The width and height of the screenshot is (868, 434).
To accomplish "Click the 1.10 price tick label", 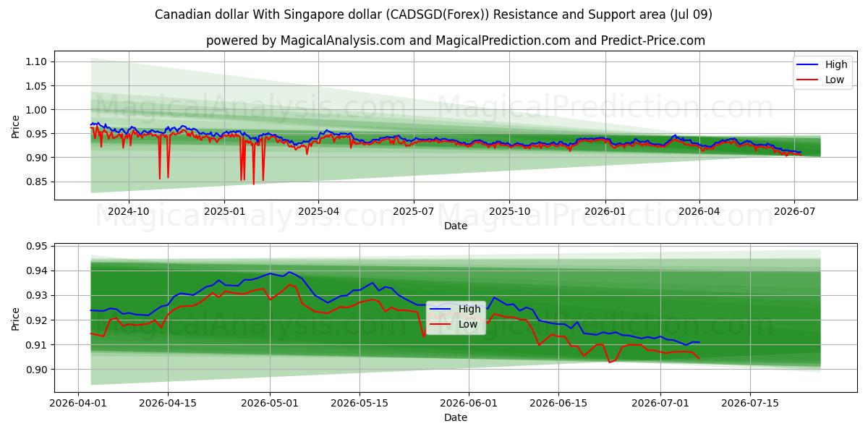I will [38, 61].
